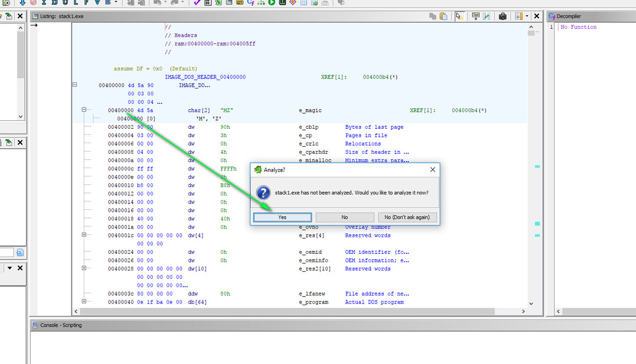
Task: Click the Redo arrow icon
Action: pyautogui.click(x=175, y=3)
